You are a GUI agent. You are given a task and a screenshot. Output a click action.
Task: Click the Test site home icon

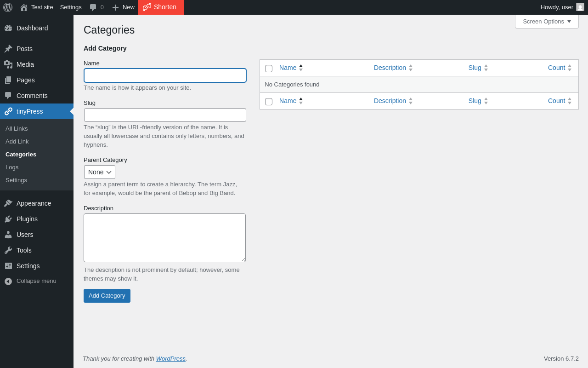pyautogui.click(x=24, y=7)
